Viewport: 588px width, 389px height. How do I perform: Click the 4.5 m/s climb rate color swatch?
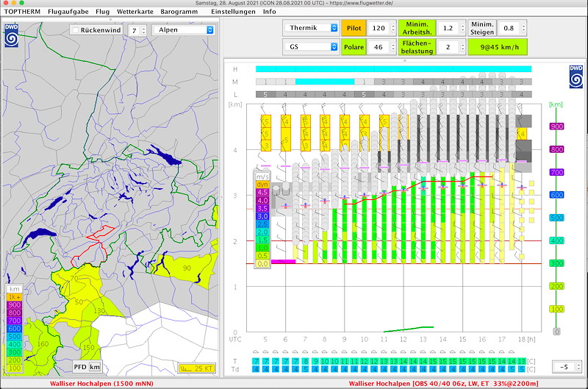262,193
